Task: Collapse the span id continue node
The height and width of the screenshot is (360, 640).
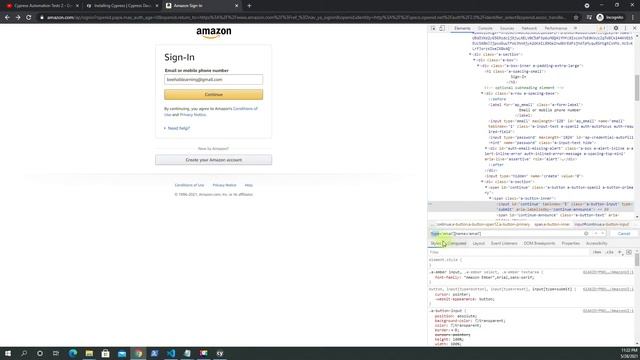Action: point(486,187)
